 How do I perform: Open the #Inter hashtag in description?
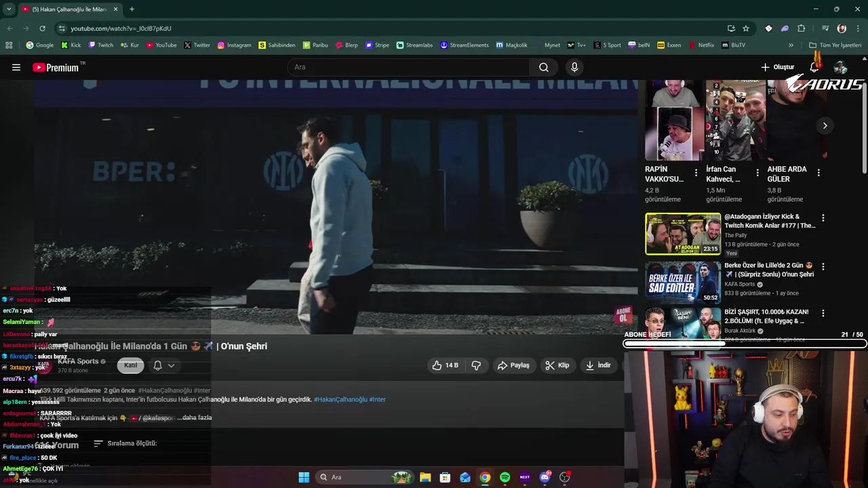point(378,400)
